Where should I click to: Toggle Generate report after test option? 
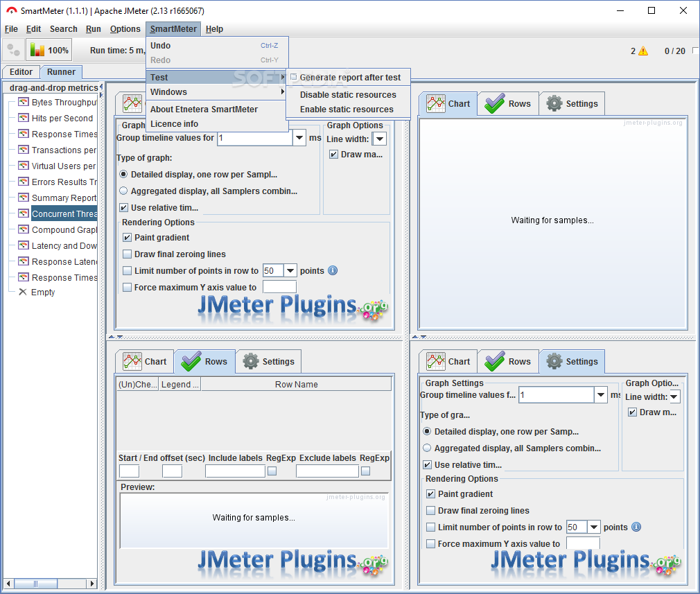348,77
